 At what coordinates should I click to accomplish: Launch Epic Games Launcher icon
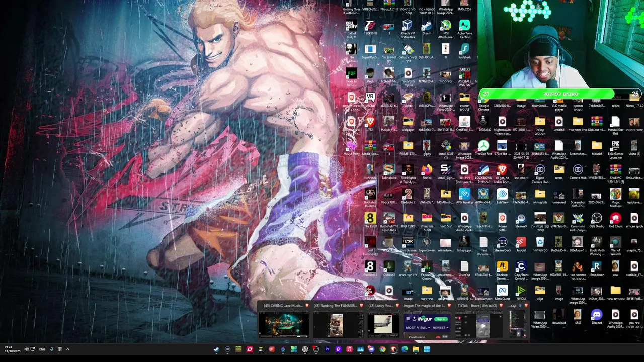pos(615,149)
